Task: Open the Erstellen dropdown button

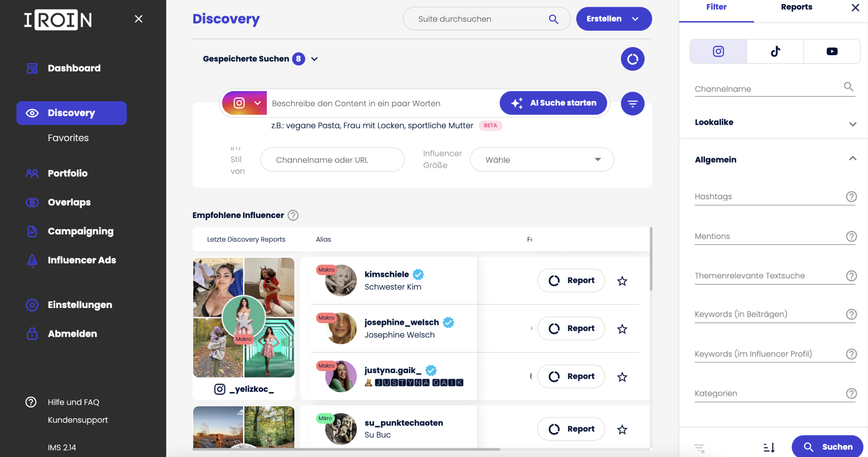Action: pyautogui.click(x=614, y=19)
